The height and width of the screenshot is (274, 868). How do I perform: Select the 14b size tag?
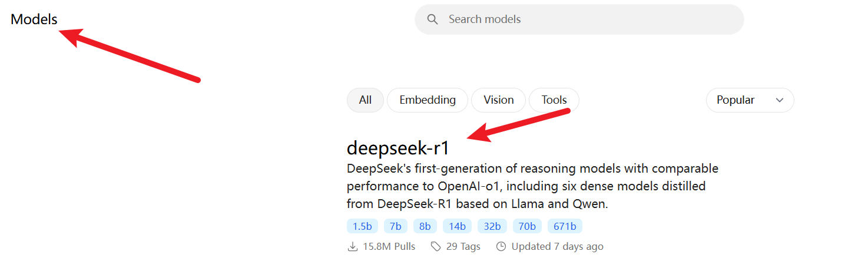point(457,226)
